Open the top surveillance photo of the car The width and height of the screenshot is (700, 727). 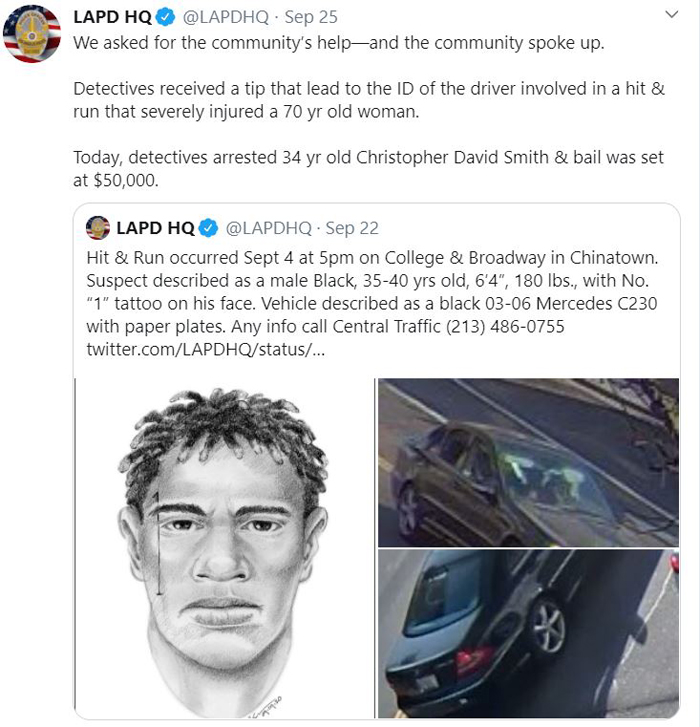(528, 463)
